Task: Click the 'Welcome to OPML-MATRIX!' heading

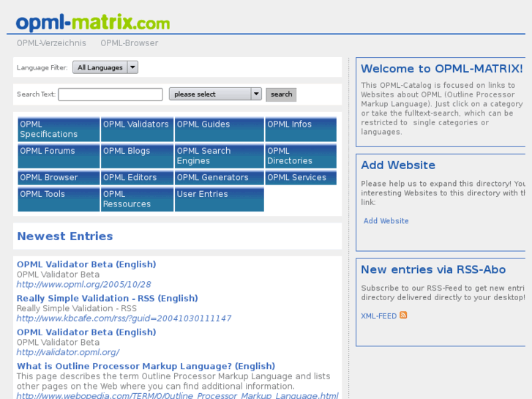Action: (x=442, y=69)
